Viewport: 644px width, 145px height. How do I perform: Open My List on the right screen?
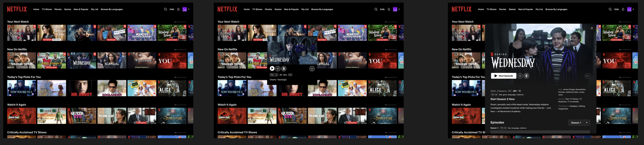click(539, 9)
